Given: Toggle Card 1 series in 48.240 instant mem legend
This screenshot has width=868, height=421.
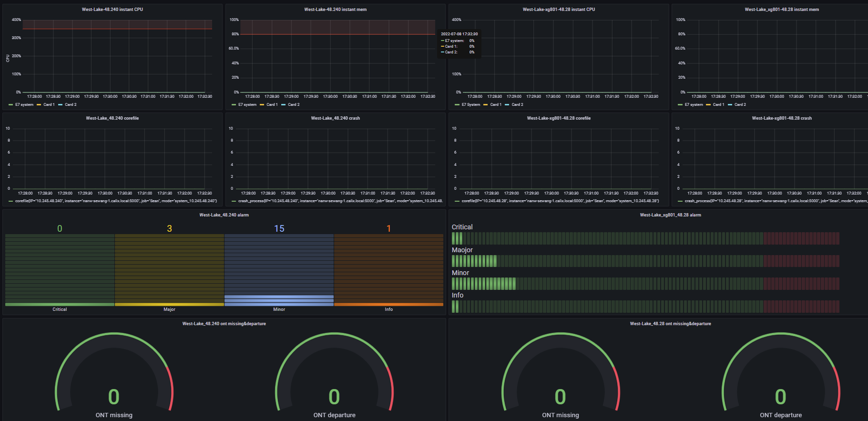Looking at the screenshot, I should pos(272,104).
